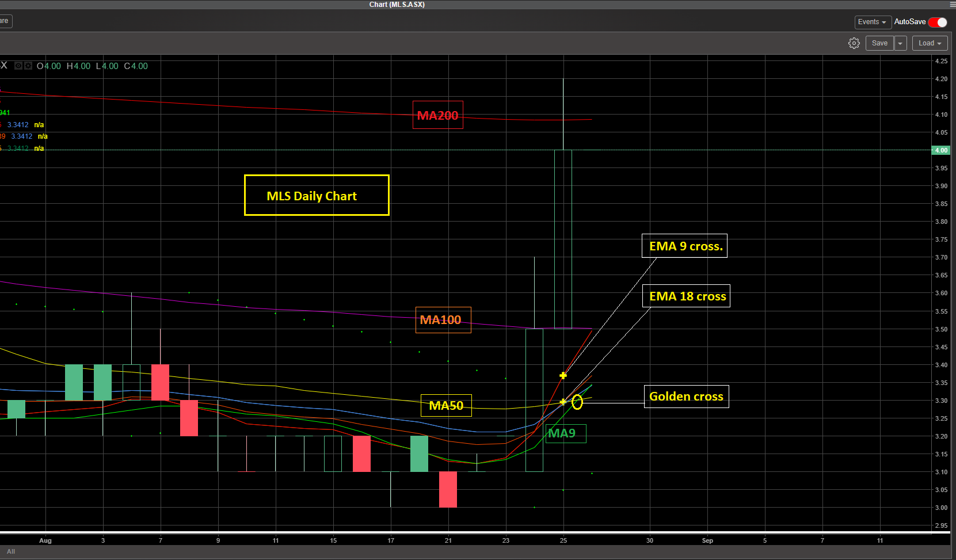This screenshot has height=560, width=956.
Task: Click the 25 date label on time axis
Action: pyautogui.click(x=563, y=540)
